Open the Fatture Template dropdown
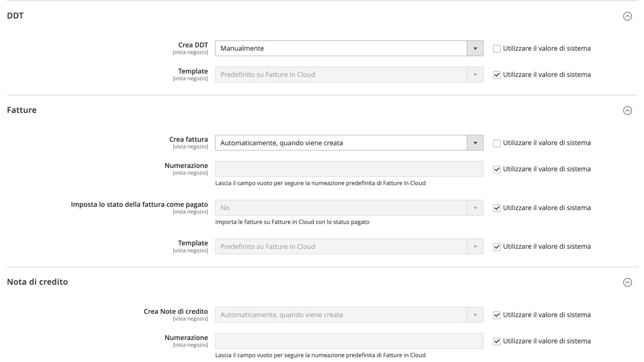 pos(349,246)
